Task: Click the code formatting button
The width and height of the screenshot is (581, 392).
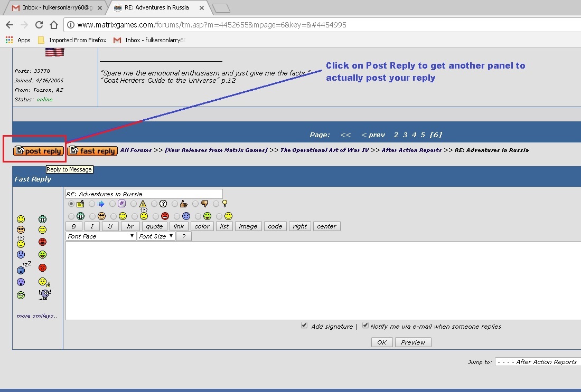Action: click(x=275, y=226)
